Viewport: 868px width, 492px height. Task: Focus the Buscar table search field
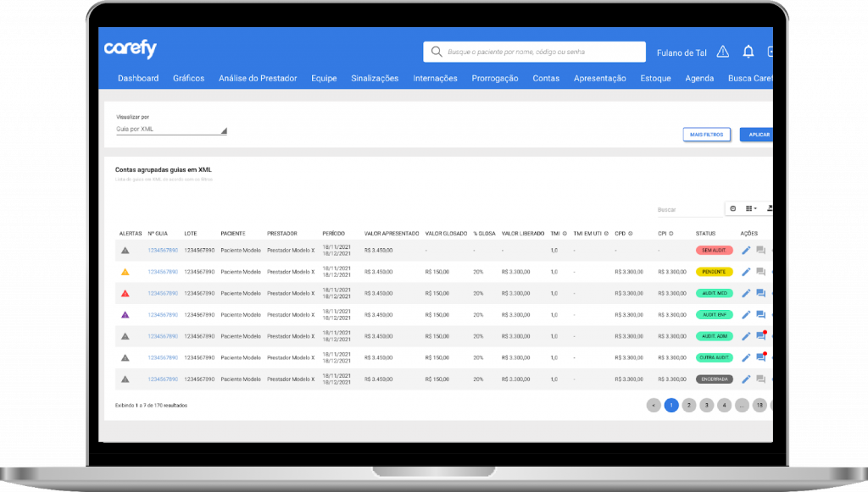688,209
